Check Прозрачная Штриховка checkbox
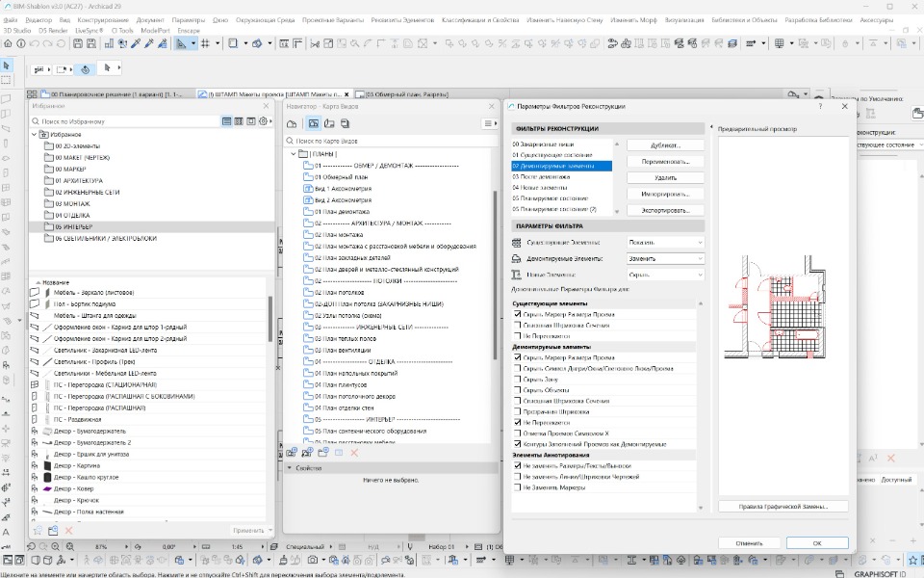Screen dimensions: 924x578 click(518, 411)
